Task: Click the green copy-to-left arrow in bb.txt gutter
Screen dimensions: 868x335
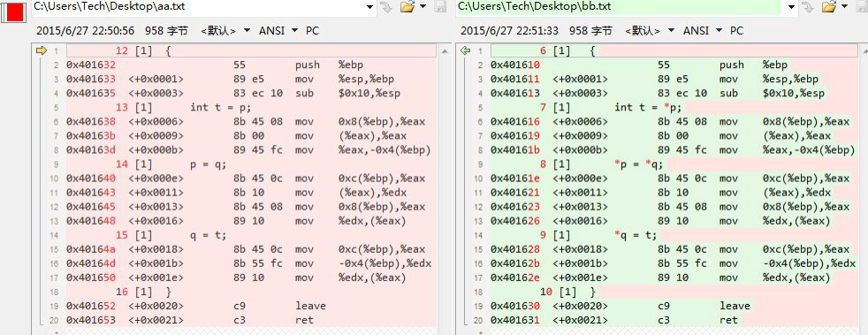Action: point(466,51)
